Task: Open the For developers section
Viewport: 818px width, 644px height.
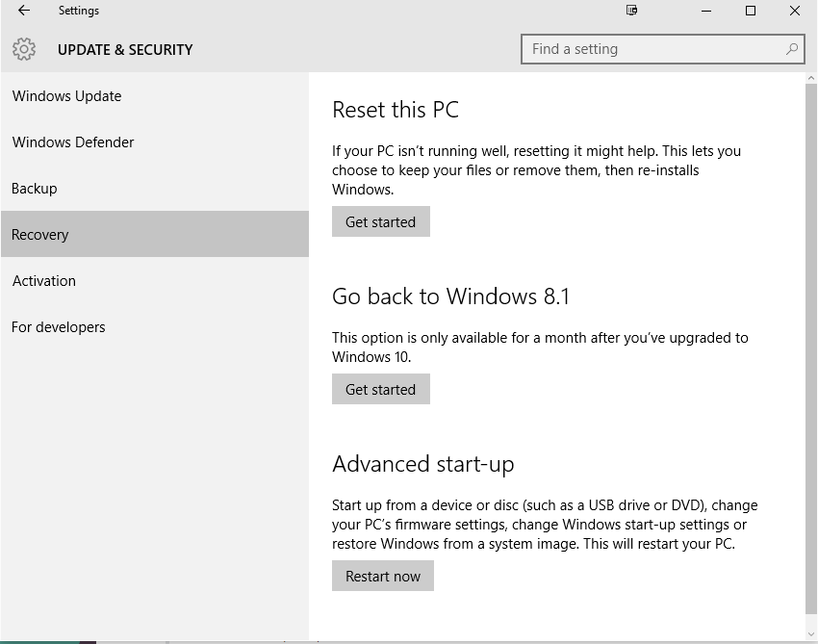Action: coord(155,326)
